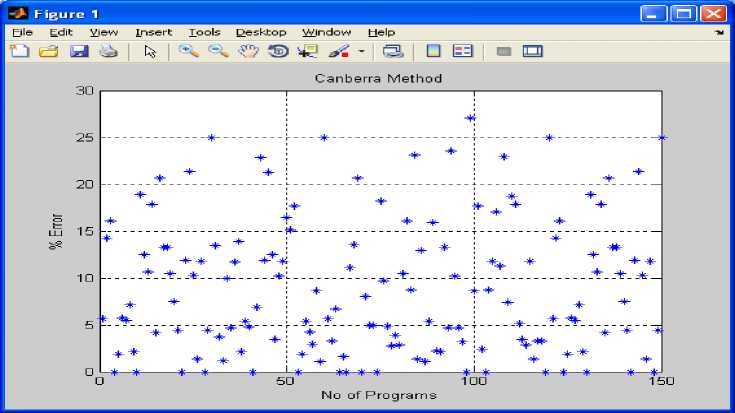Click the x-axis tick label 100
The image size is (735, 413).
click(x=474, y=381)
